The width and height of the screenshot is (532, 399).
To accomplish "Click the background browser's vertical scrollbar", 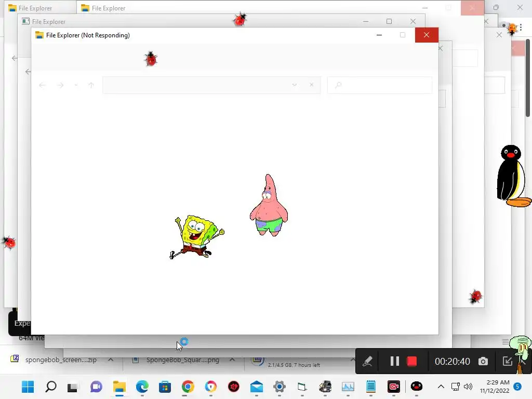I will 528,78.
